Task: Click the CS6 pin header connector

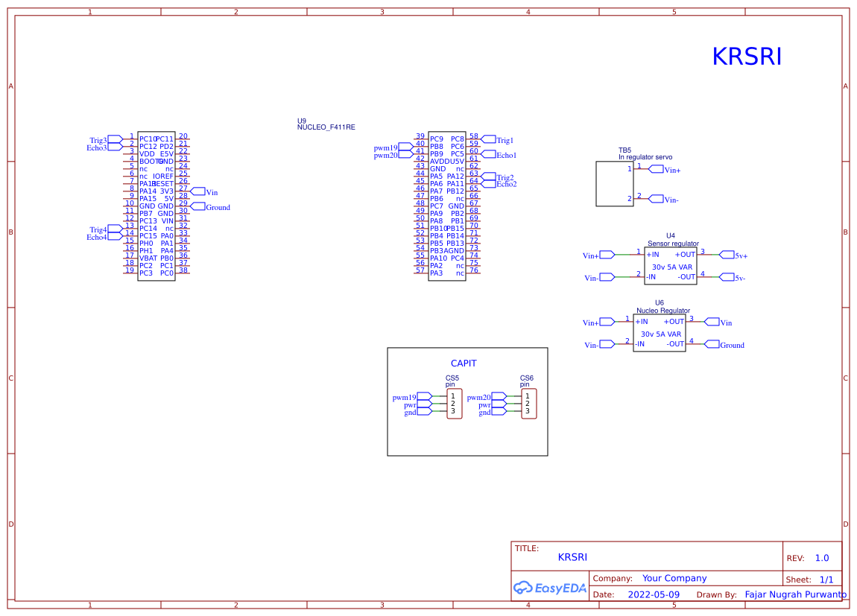Action: pyautogui.click(x=528, y=404)
